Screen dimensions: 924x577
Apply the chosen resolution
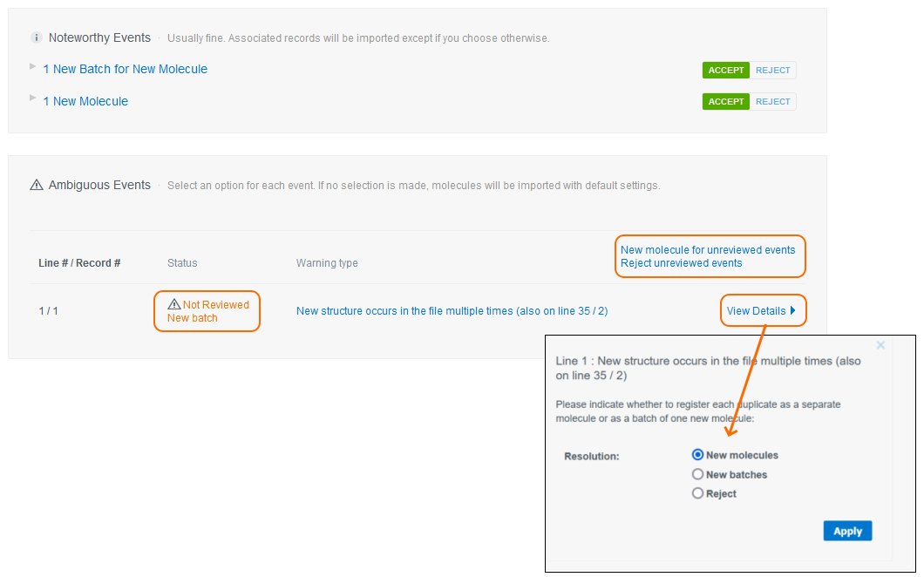[847, 531]
